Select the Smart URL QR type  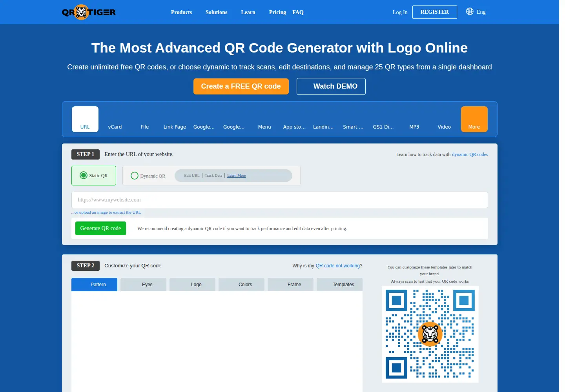(x=353, y=119)
